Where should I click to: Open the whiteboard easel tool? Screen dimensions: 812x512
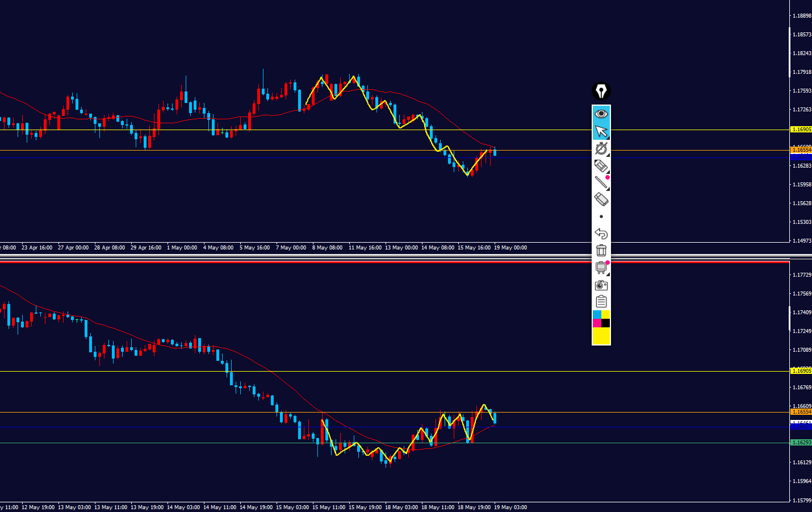(601, 267)
